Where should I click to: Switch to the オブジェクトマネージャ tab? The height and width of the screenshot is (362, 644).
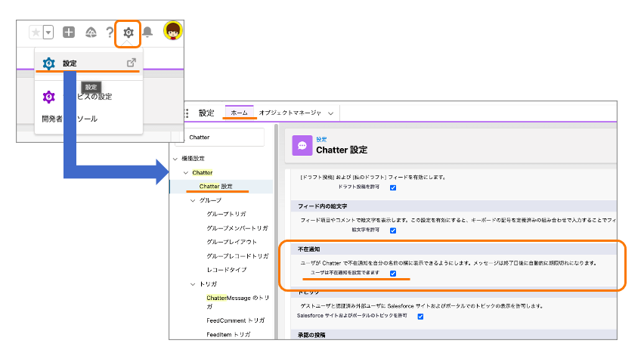pos(290,113)
